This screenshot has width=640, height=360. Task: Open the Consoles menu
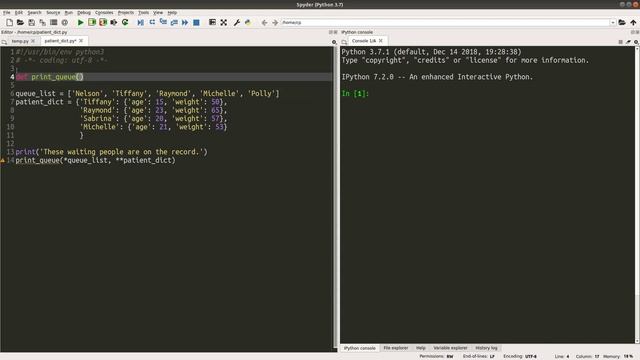point(104,13)
